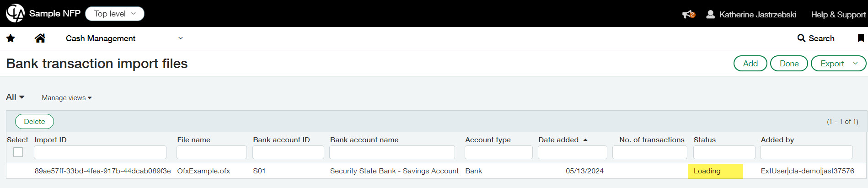Open the favorites star icon
The image size is (868, 188).
coord(11,38)
